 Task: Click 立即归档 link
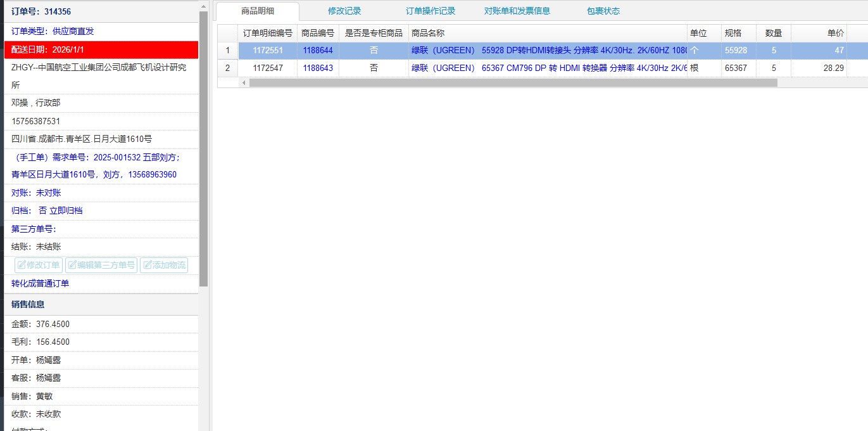tap(66, 210)
